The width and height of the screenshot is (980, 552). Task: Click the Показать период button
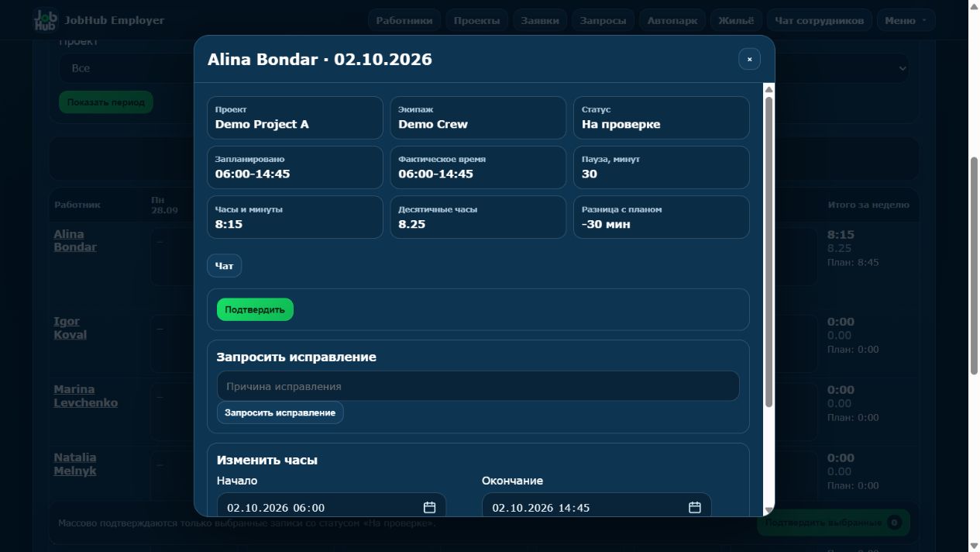pyautogui.click(x=106, y=102)
